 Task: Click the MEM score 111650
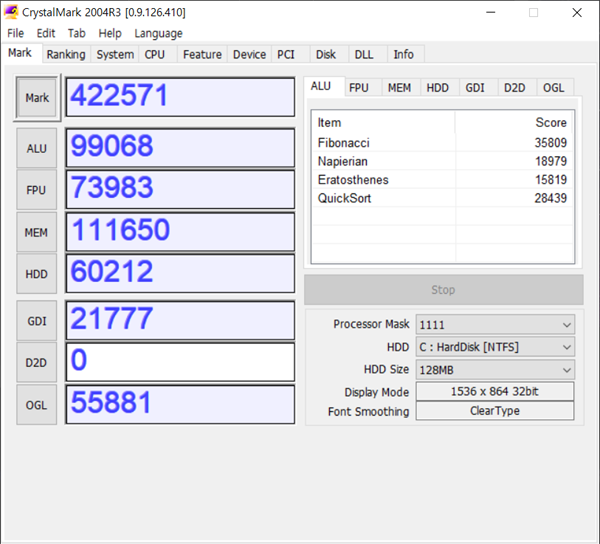(x=181, y=232)
